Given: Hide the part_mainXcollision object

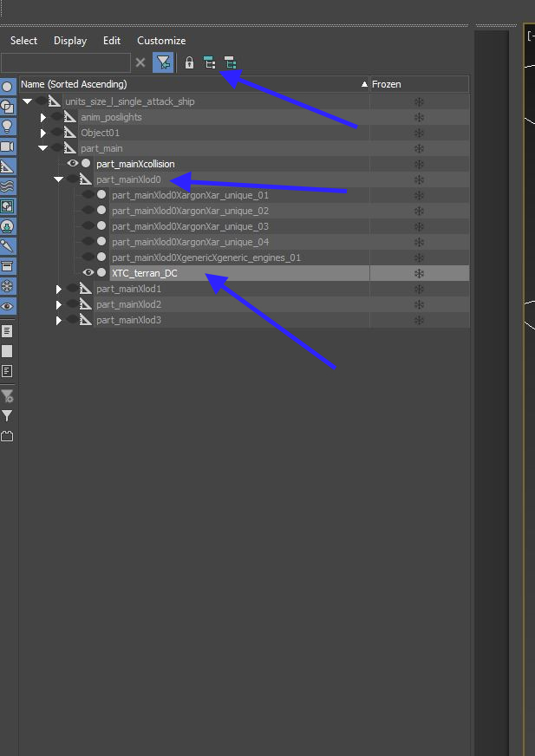Looking at the screenshot, I should 72,164.
